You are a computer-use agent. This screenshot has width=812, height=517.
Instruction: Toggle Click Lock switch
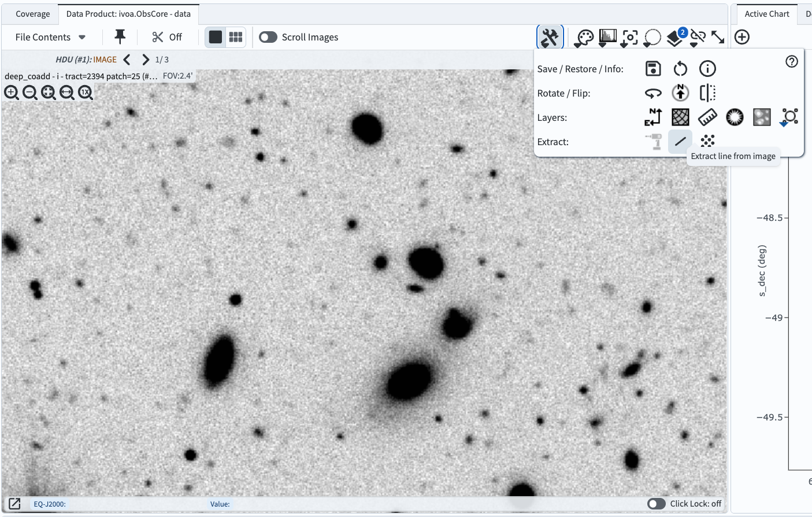click(657, 504)
